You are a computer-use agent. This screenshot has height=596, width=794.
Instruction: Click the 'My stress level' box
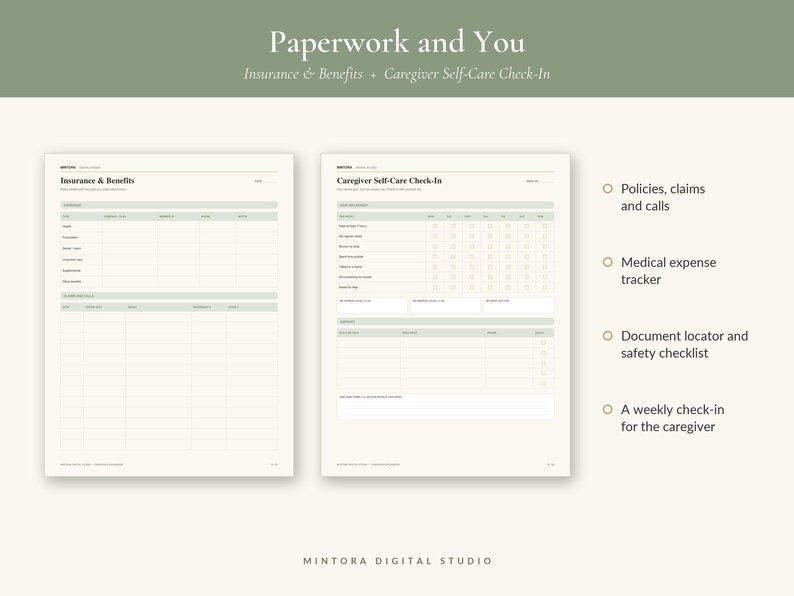[x=372, y=305]
